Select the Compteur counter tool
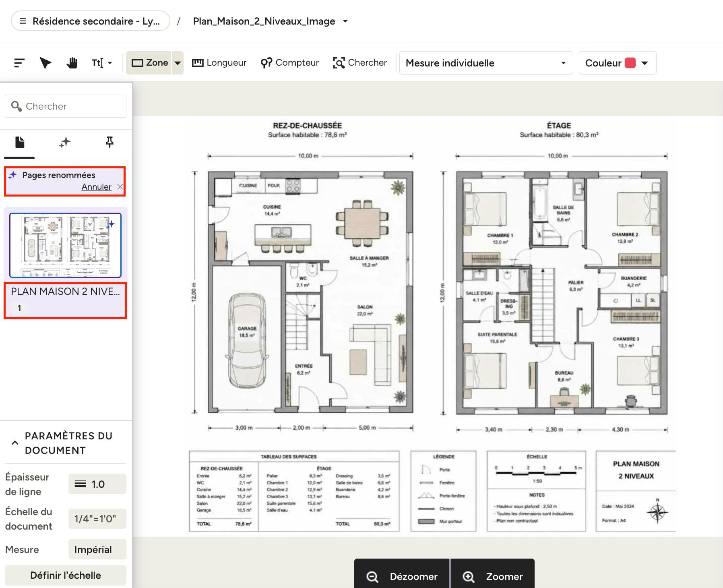The image size is (723, 588). [289, 63]
